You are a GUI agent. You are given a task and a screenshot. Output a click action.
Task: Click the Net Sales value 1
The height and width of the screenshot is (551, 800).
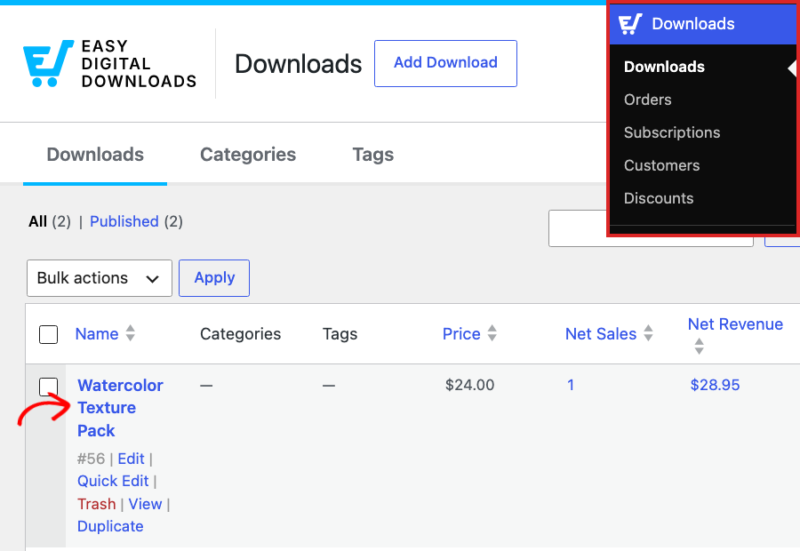click(x=570, y=385)
